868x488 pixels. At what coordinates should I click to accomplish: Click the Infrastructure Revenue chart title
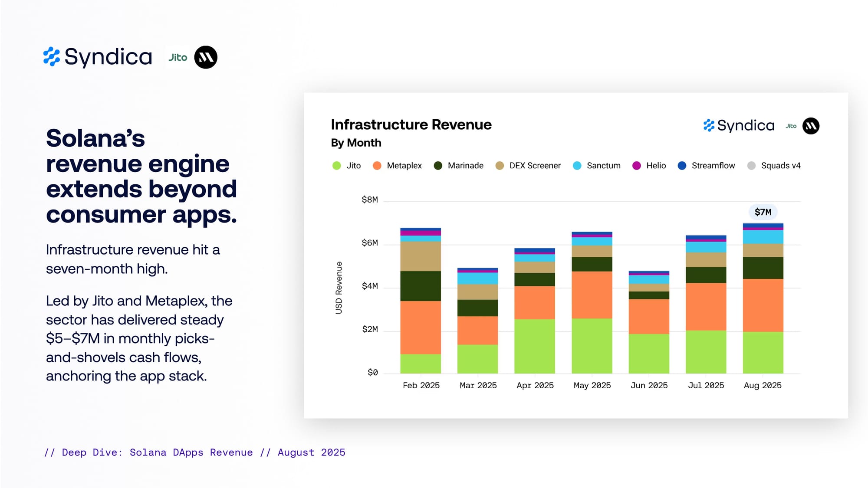[x=411, y=124]
